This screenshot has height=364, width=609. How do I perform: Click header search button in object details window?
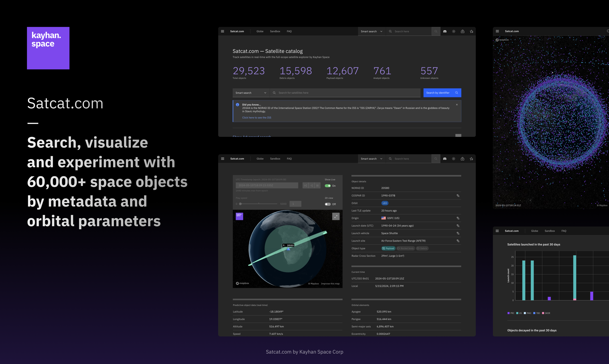(x=436, y=159)
